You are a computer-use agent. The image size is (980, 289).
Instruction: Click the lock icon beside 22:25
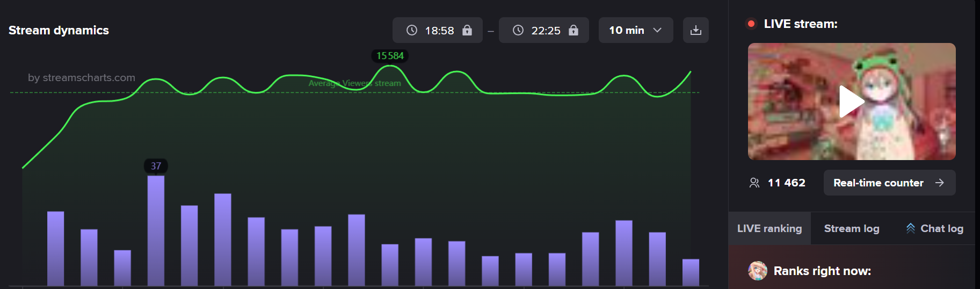pyautogui.click(x=574, y=30)
